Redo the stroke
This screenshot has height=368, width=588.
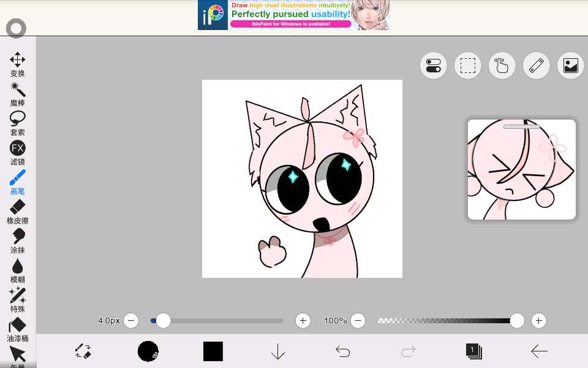[x=408, y=351]
